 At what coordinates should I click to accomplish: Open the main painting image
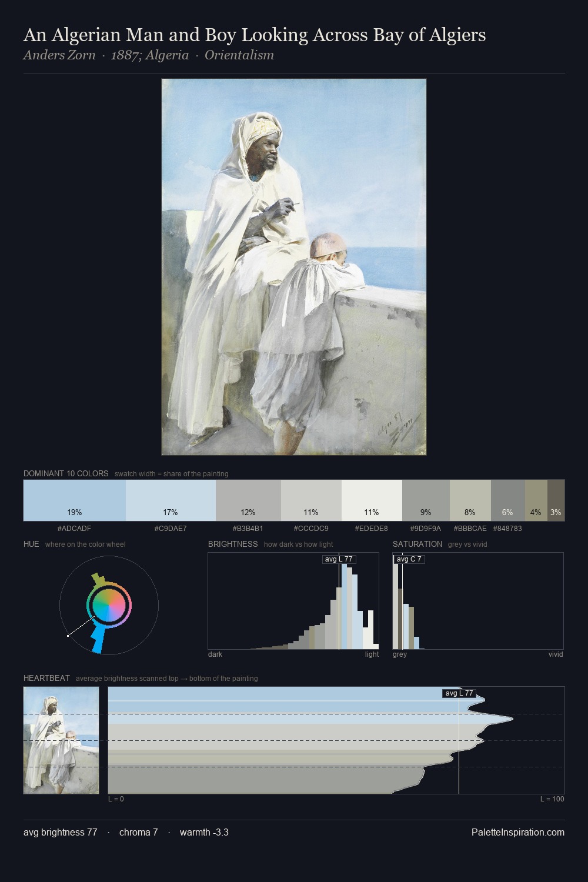click(294, 267)
